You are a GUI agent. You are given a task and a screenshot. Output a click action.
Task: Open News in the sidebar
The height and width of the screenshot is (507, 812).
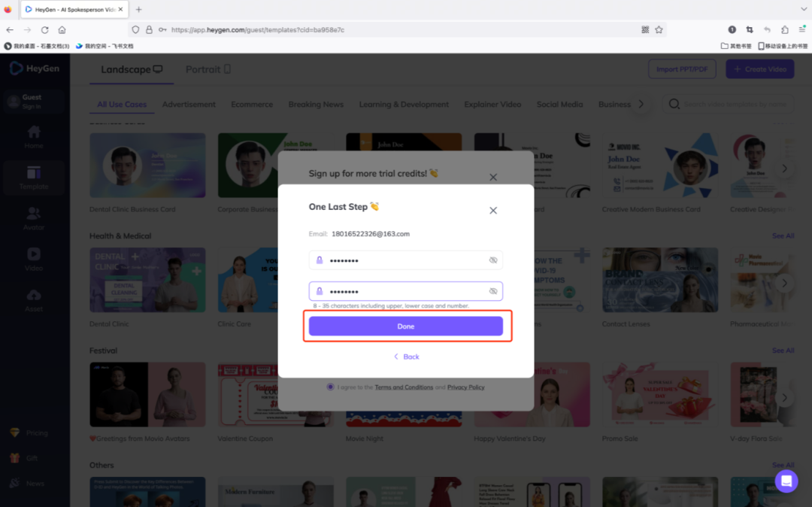pyautogui.click(x=28, y=483)
